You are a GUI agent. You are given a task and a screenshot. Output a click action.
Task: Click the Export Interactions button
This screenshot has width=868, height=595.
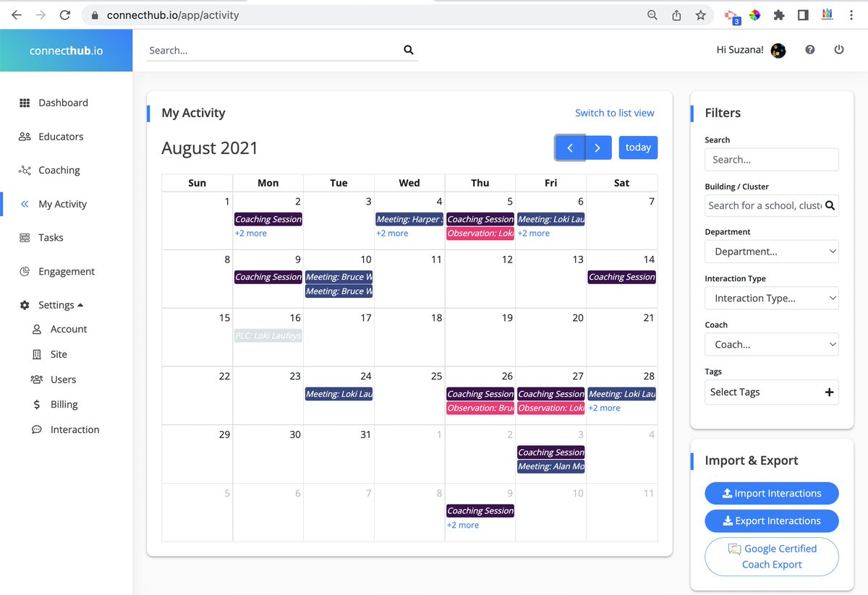click(771, 521)
